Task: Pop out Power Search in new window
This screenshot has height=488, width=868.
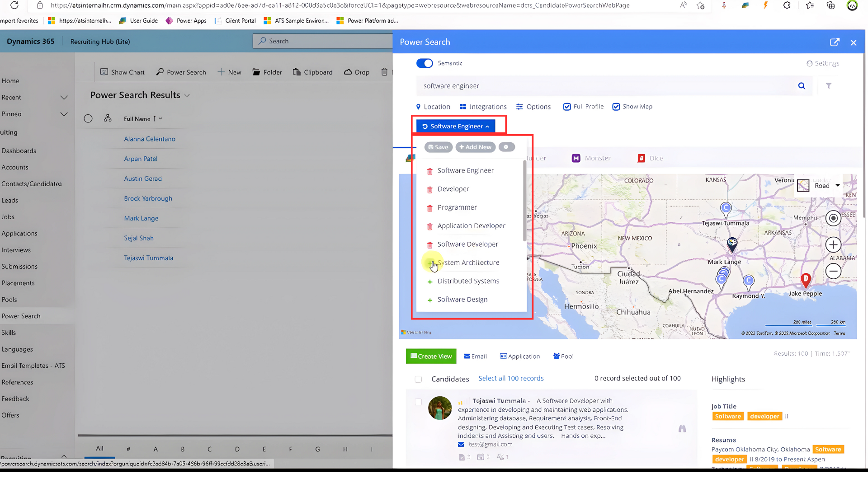Action: 835,42
